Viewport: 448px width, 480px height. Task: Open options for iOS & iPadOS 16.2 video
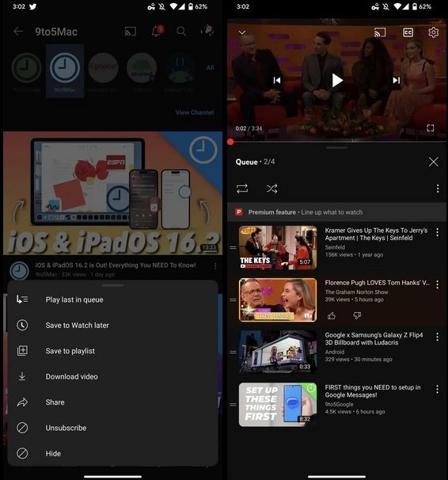pos(215,266)
